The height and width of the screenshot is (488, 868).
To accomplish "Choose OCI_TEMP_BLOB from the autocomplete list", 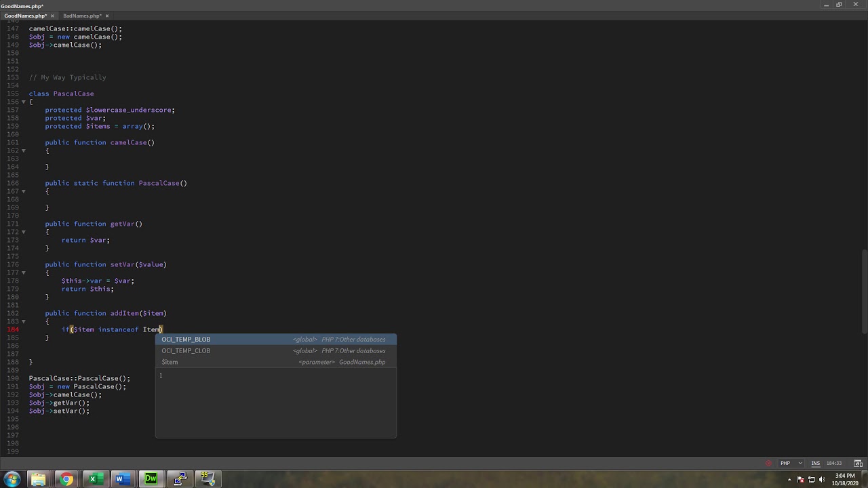I will [x=275, y=340].
